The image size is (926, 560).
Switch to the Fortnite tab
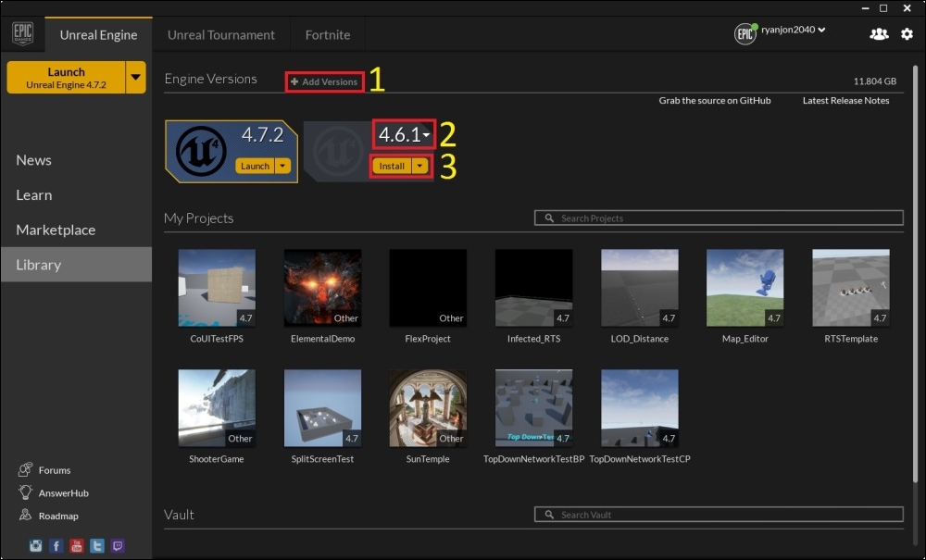pos(328,35)
